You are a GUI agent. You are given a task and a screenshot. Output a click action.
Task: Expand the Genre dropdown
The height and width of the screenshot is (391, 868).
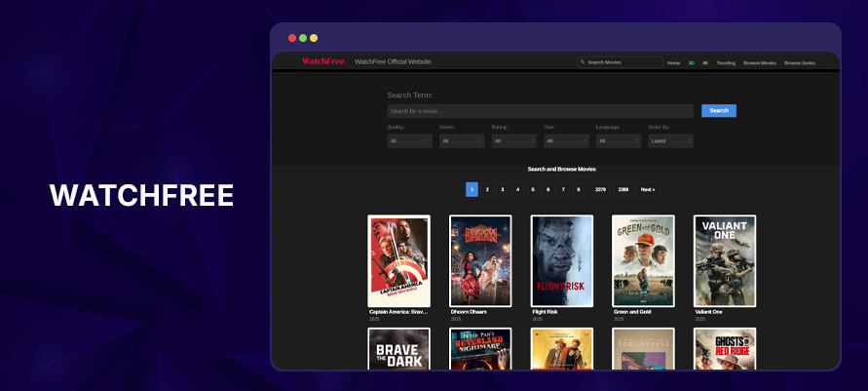(x=462, y=140)
